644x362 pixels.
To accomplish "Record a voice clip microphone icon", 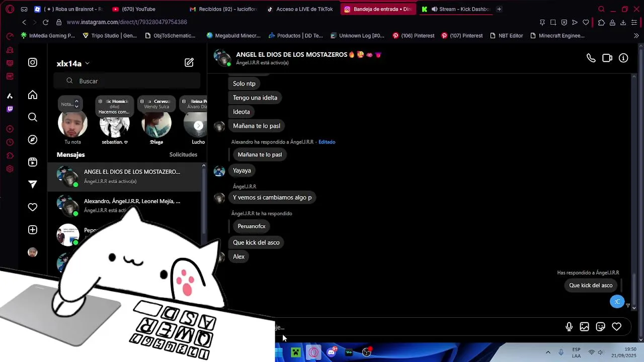I will [569, 327].
